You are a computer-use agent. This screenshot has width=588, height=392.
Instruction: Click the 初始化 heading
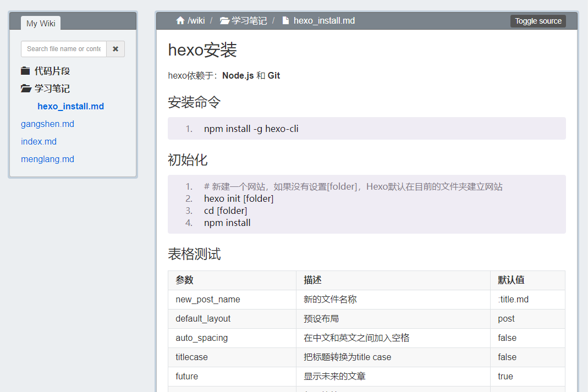[188, 159]
